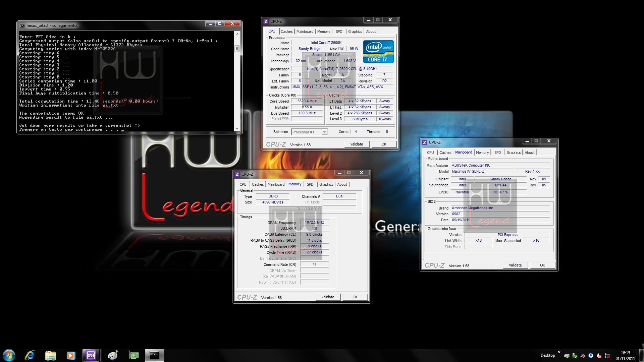Click the Multiplier value x 55.0

point(307,107)
